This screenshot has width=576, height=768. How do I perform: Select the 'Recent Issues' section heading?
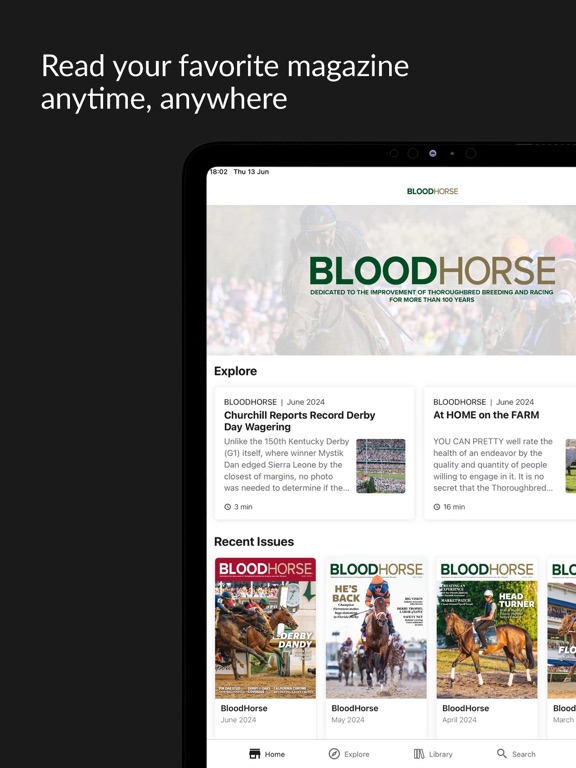(254, 542)
